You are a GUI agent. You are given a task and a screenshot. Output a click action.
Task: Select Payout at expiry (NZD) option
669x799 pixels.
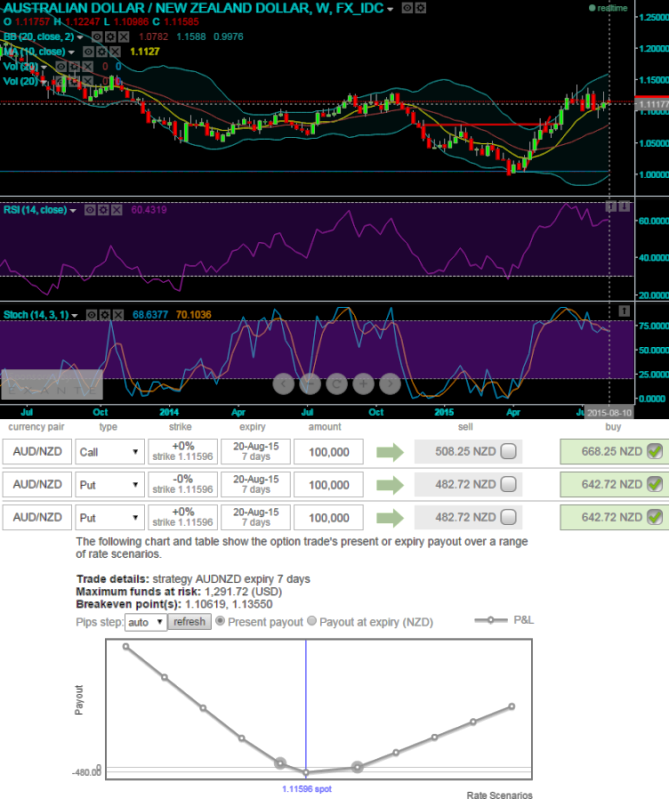(x=311, y=621)
